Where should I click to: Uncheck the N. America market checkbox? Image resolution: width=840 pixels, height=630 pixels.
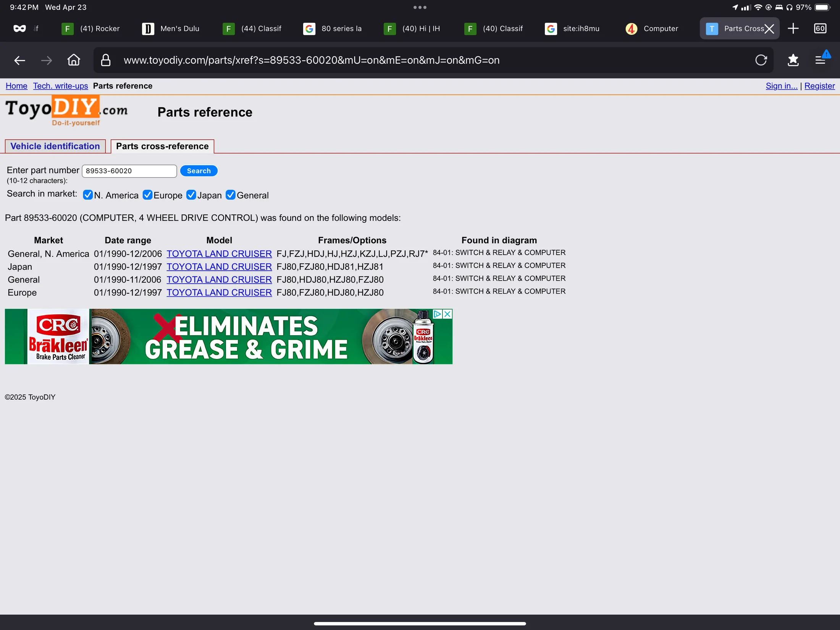pyautogui.click(x=88, y=195)
